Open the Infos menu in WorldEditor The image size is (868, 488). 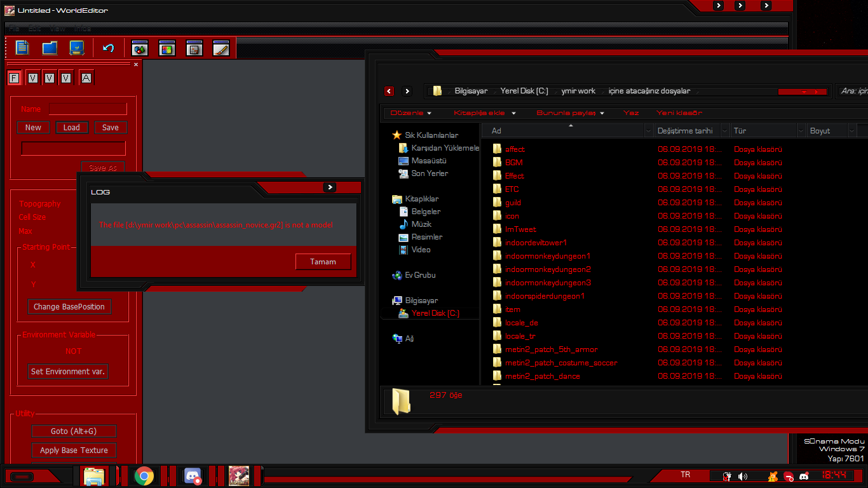tap(83, 29)
